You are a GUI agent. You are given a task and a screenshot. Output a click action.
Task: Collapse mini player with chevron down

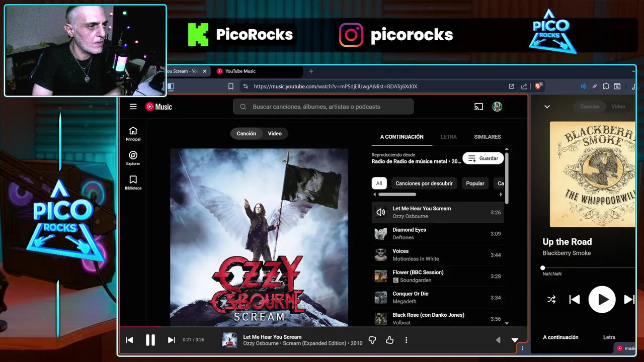[x=547, y=107]
